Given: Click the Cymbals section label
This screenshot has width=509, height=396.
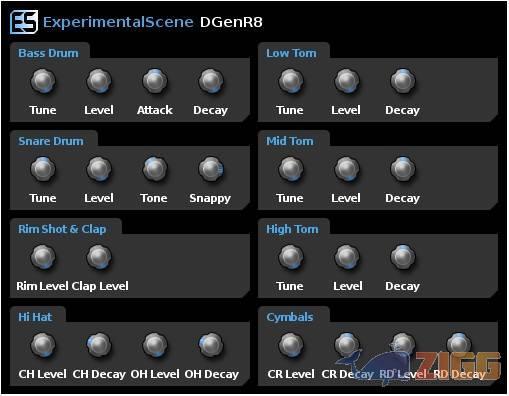Looking at the screenshot, I should [290, 317].
